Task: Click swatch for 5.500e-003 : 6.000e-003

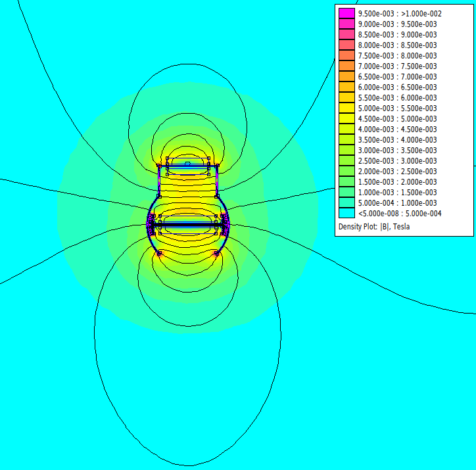Action: point(346,97)
